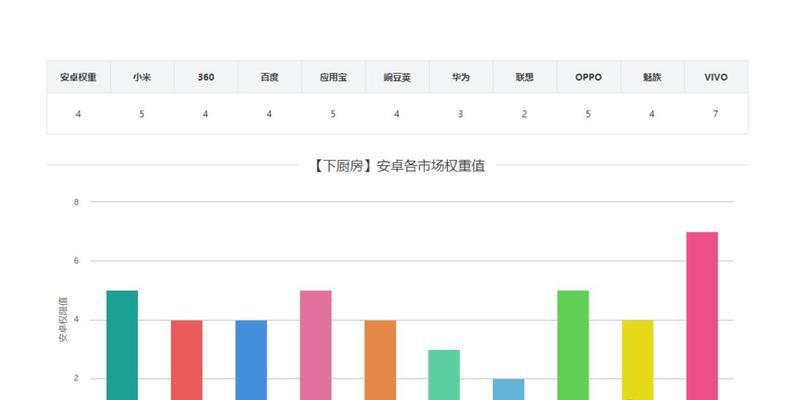Image resolution: width=802 pixels, height=400 pixels.
Task: Click the value 4 under 360
Action: [x=206, y=114]
